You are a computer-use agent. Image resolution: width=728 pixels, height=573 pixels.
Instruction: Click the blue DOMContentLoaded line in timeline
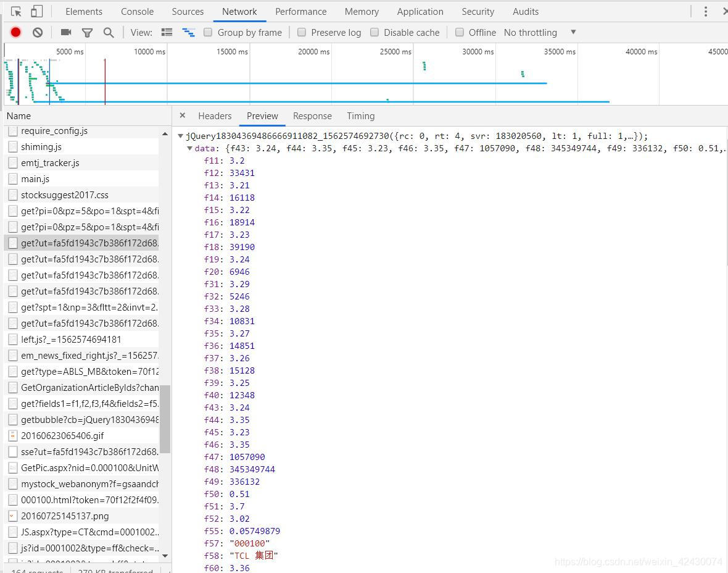(50, 82)
